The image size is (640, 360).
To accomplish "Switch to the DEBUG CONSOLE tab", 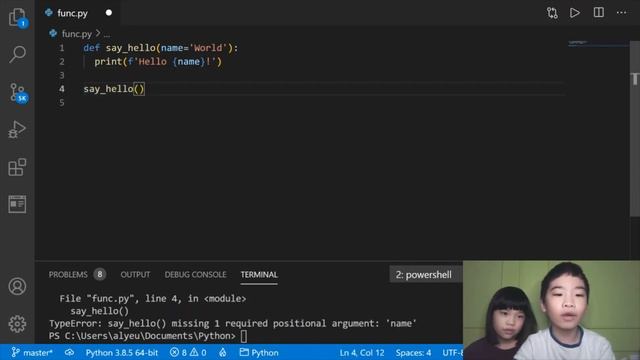I will point(195,275).
